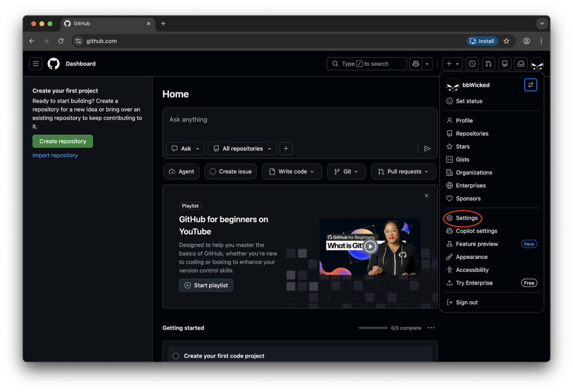Click the plus attach button beside All repositories

point(286,149)
